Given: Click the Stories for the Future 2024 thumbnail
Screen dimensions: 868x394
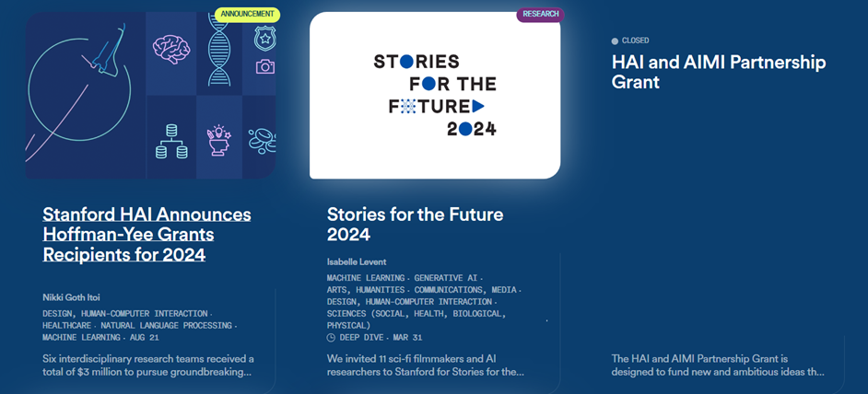Looking at the screenshot, I should (435, 95).
